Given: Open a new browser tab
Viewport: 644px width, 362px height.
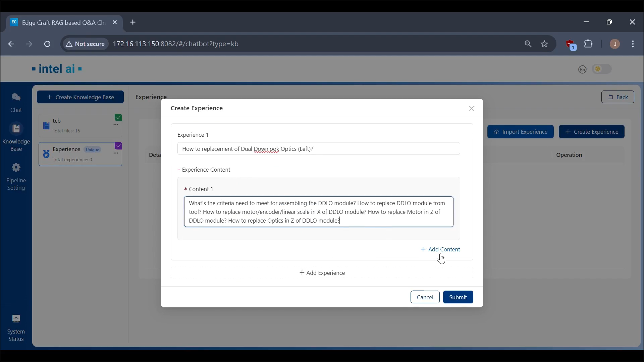Looking at the screenshot, I should click(133, 22).
